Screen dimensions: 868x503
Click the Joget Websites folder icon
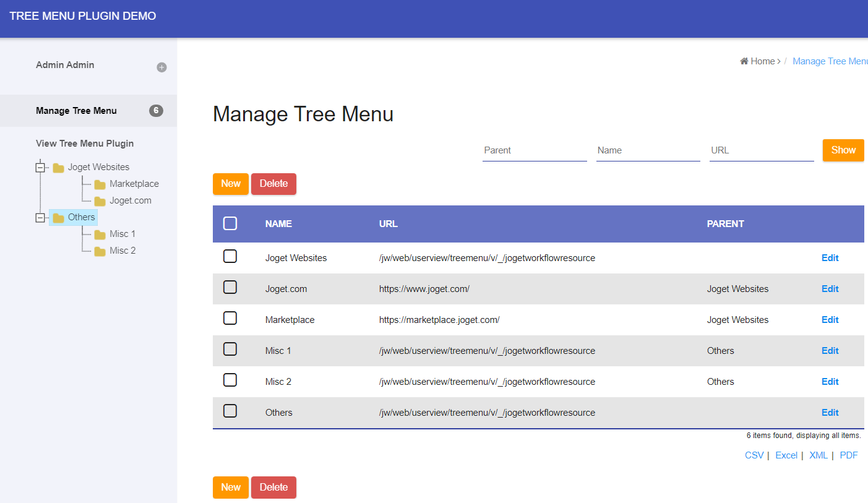coord(59,168)
